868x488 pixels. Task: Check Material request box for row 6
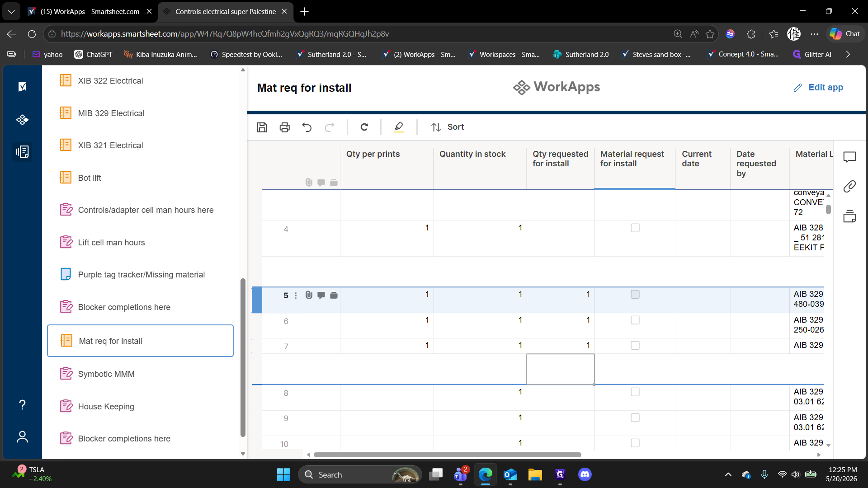click(x=635, y=320)
